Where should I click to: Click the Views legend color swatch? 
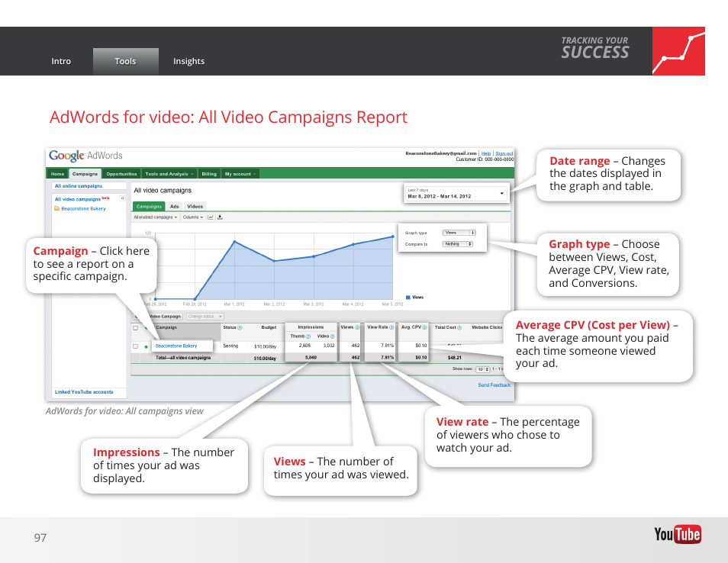coord(408,298)
